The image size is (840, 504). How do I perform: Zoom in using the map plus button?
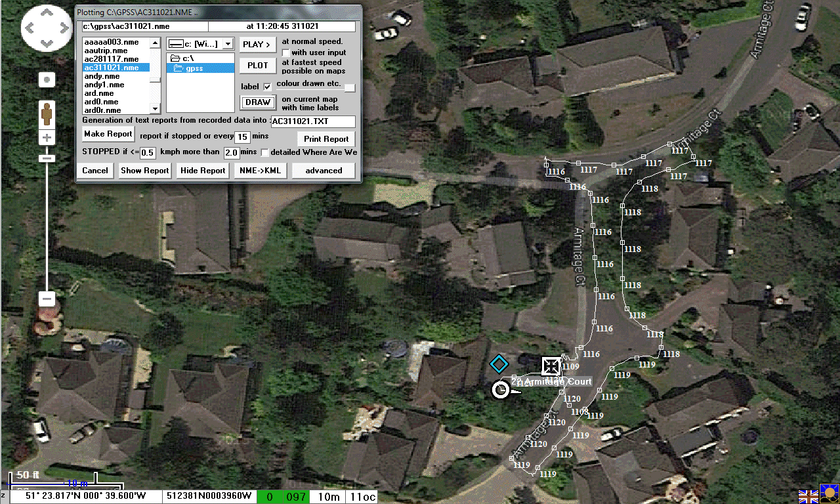tap(47, 138)
